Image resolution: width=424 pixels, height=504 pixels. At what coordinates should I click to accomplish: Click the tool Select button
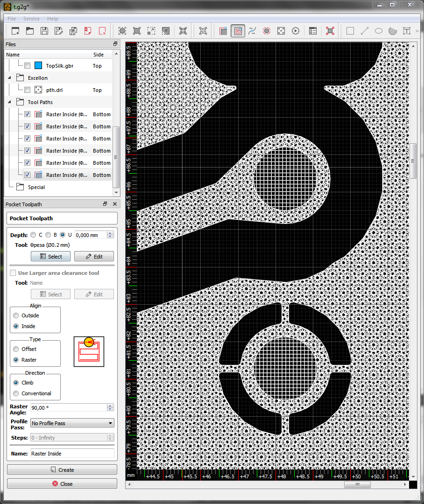pos(50,257)
